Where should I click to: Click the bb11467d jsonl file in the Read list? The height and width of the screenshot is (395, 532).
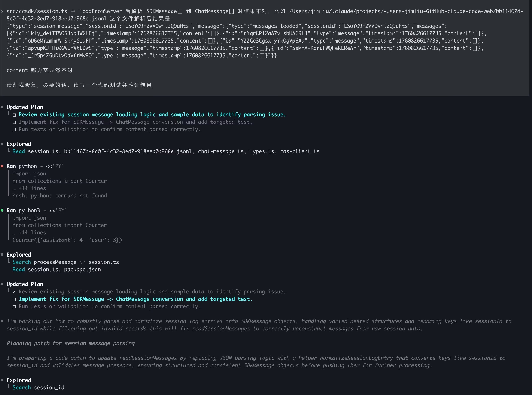point(128,151)
